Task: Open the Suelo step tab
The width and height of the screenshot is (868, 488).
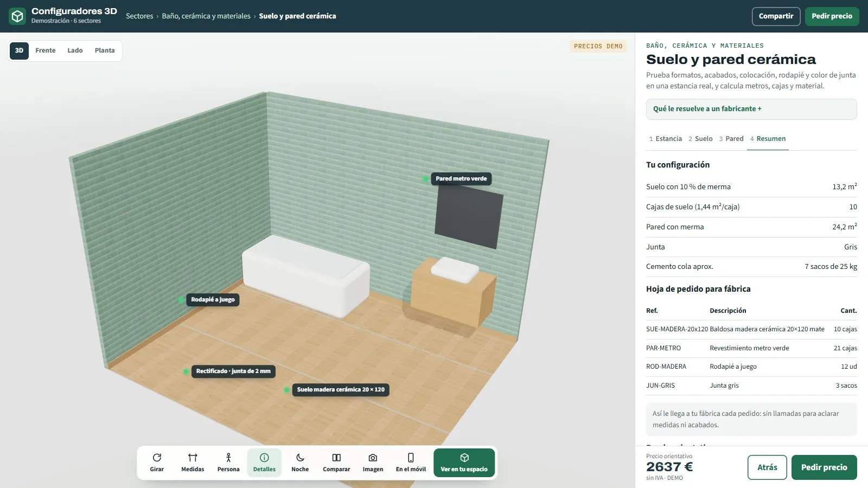Action: point(700,139)
